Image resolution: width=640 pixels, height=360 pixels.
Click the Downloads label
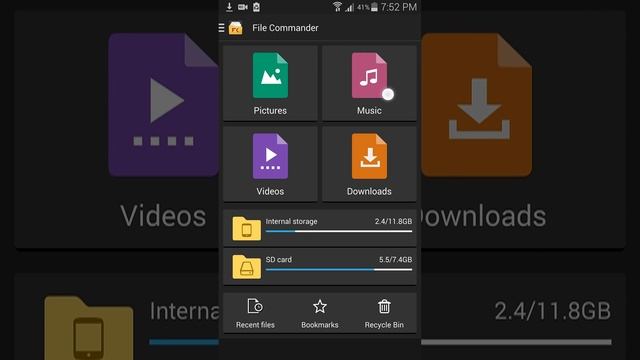369,191
